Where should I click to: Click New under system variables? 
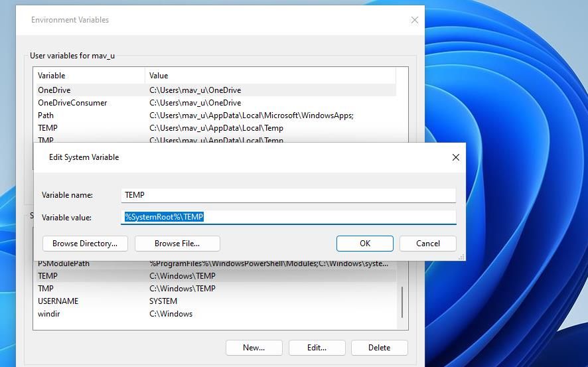254,348
